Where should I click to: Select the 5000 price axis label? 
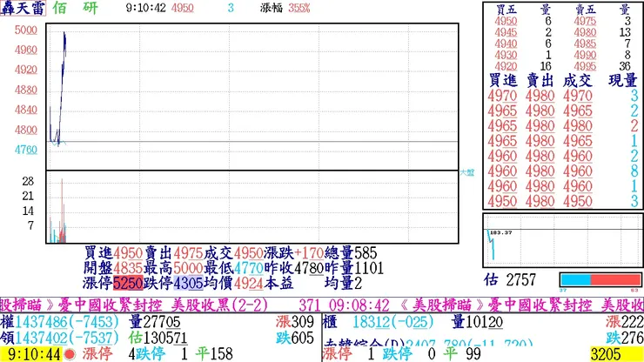(x=26, y=30)
